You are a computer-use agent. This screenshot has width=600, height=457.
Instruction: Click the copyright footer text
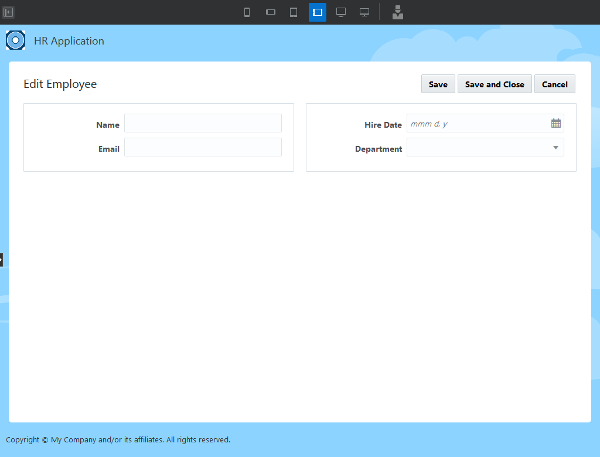point(118,439)
